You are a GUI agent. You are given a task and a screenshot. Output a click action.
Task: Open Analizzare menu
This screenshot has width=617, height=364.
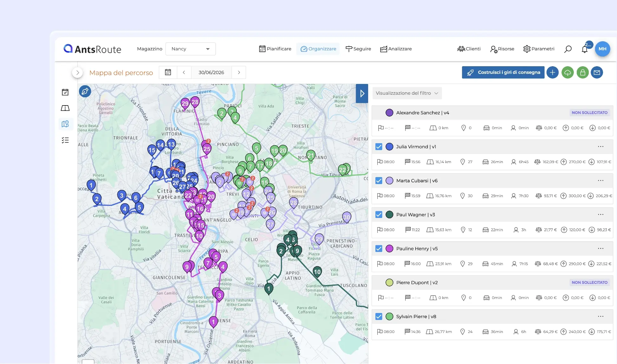point(396,49)
